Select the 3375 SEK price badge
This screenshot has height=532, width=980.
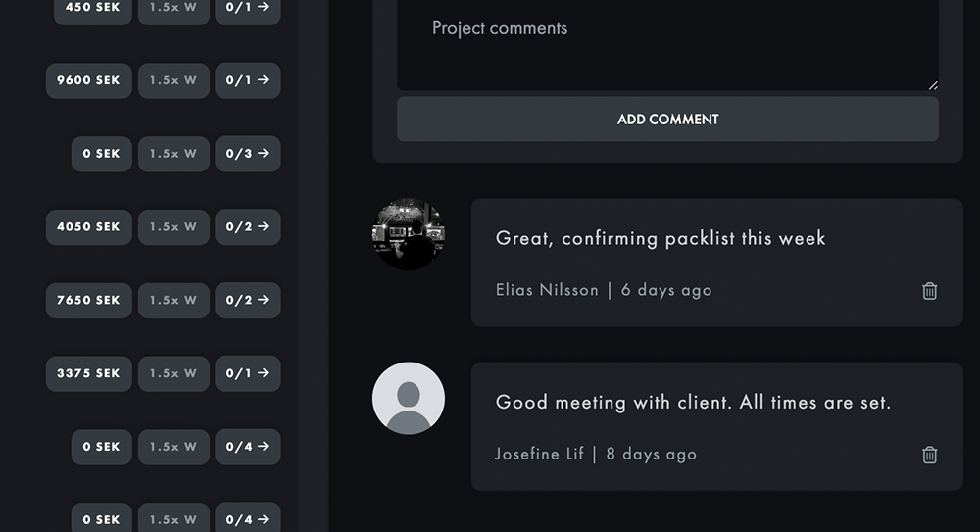click(88, 373)
